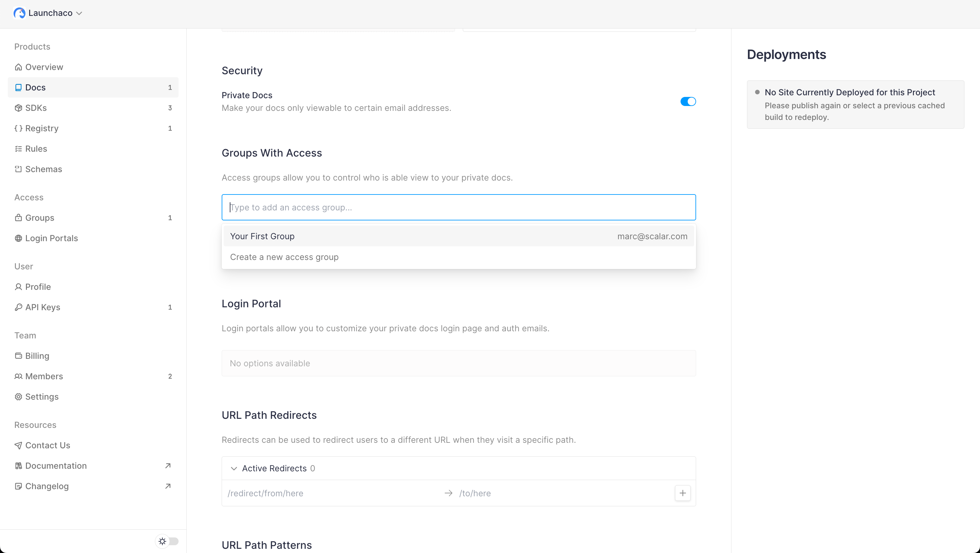The image size is (980, 553).
Task: Click the Registry braces icon
Action: pos(18,128)
